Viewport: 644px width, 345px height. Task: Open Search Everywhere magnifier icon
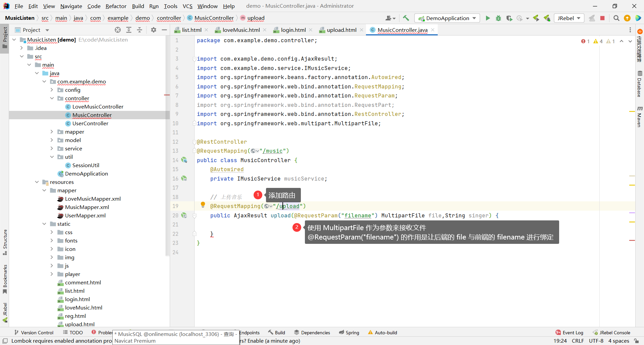(616, 18)
